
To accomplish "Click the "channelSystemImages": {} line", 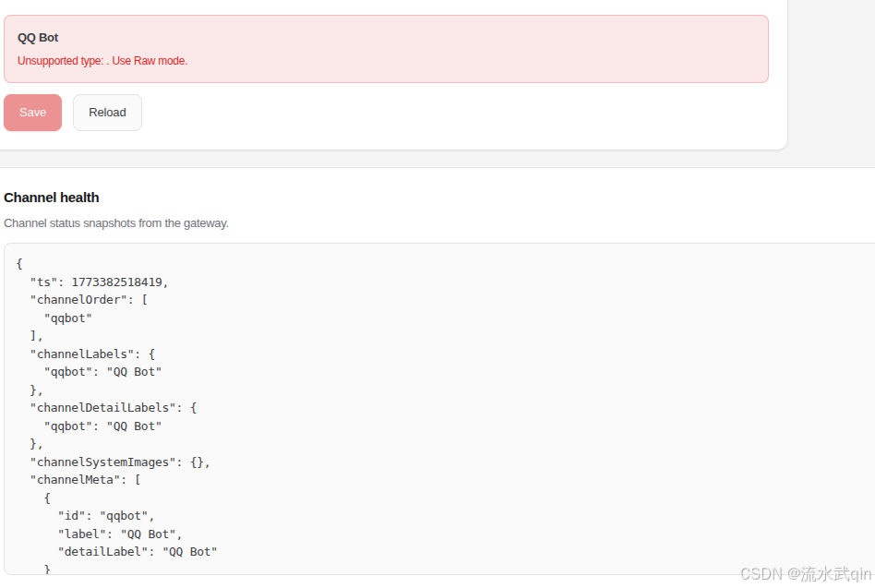I will coord(120,462).
